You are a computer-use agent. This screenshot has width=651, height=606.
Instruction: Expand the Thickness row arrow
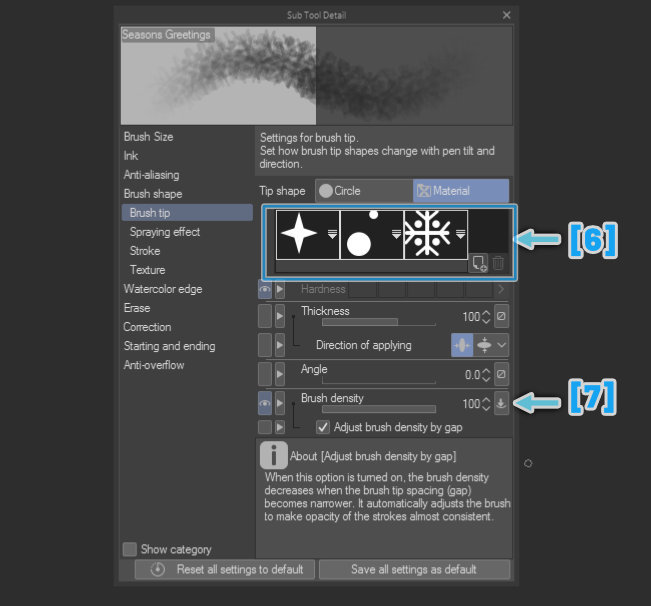(x=280, y=316)
